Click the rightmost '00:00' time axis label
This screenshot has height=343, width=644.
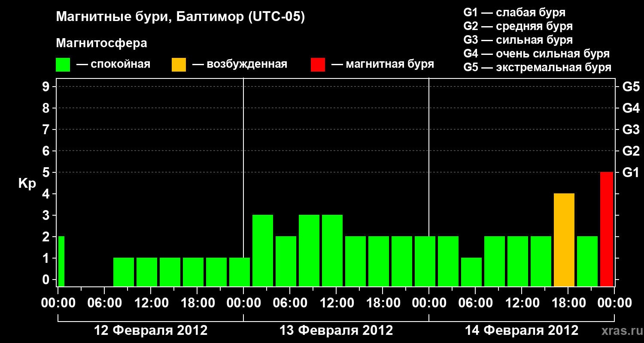[614, 303]
